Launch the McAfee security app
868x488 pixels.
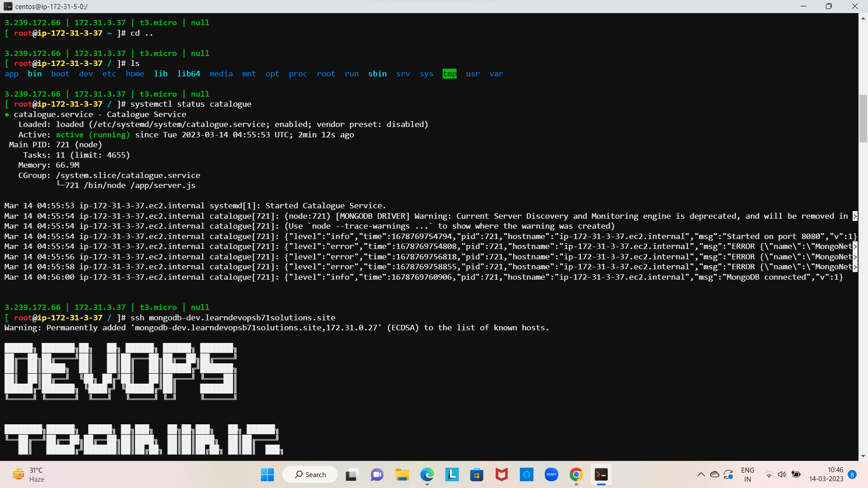click(x=502, y=474)
